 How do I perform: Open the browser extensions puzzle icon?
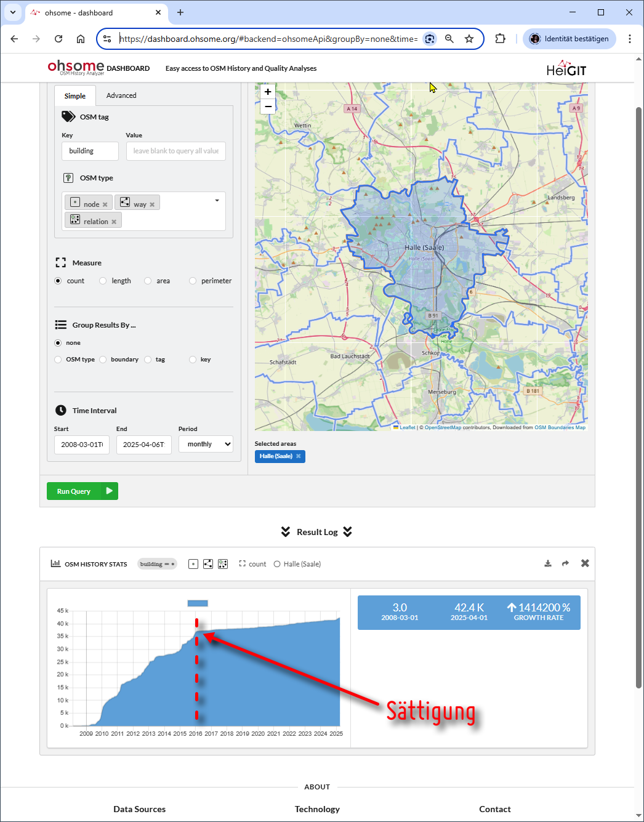point(501,39)
